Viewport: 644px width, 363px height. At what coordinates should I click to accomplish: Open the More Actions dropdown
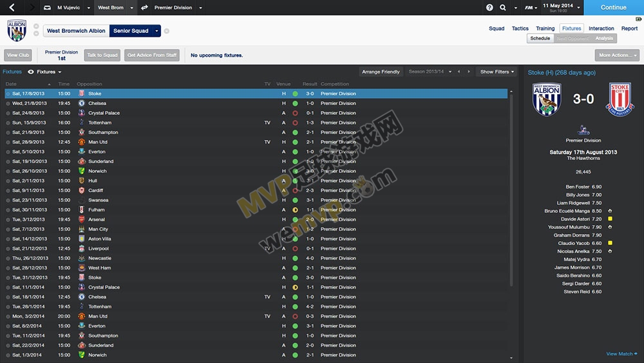(x=617, y=55)
